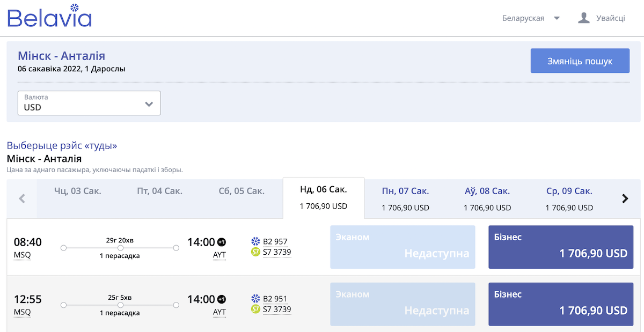Click the +1 day badge on 08:40 flight

click(222, 242)
